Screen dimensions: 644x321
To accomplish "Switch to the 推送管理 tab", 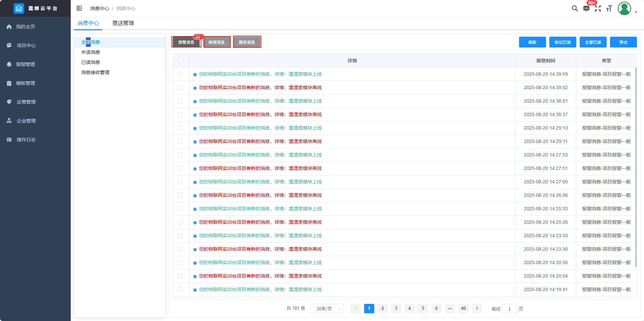I will [123, 23].
